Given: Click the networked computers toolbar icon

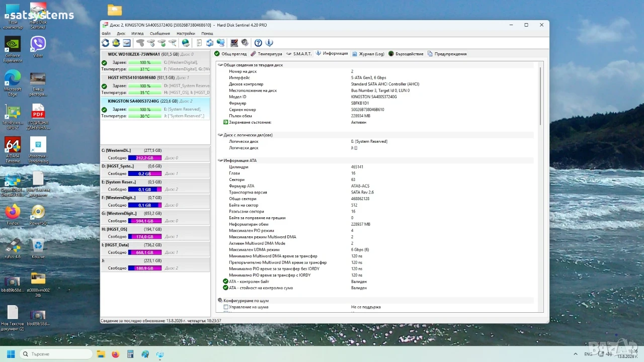Looking at the screenshot, I should pos(220,43).
